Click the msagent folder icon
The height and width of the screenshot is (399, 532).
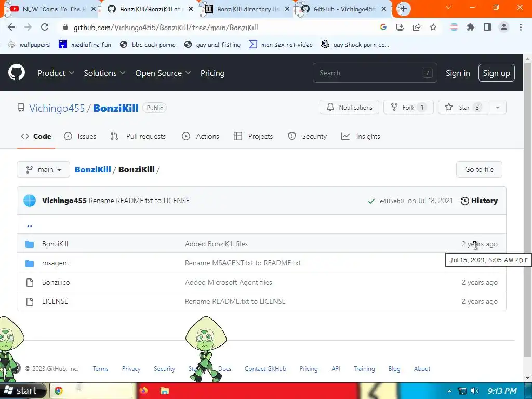(30, 263)
